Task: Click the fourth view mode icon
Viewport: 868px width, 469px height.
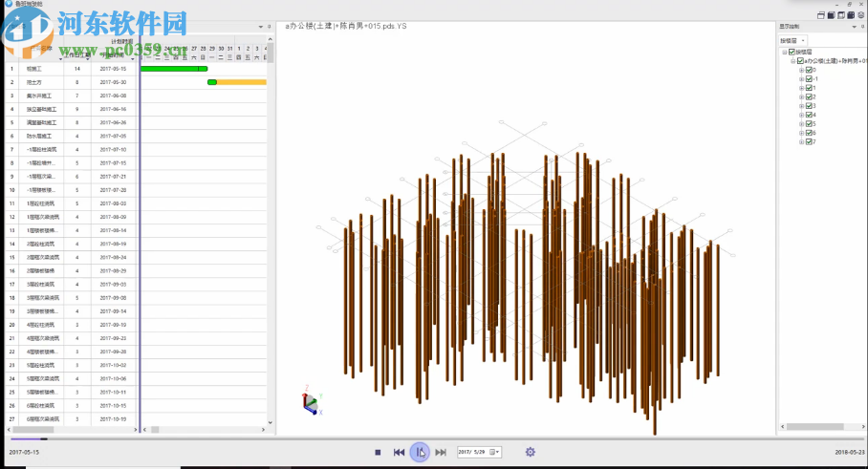Action: tap(851, 15)
